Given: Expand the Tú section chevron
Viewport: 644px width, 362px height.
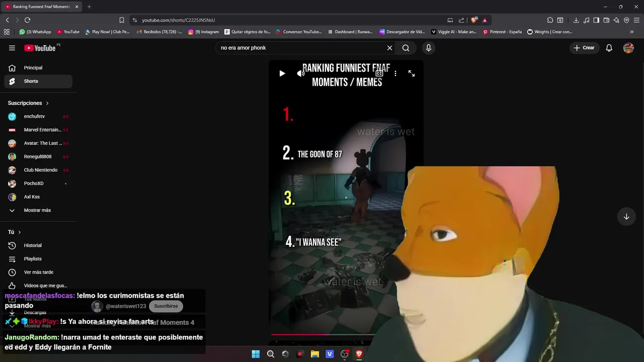Looking at the screenshot, I should pos(20,232).
